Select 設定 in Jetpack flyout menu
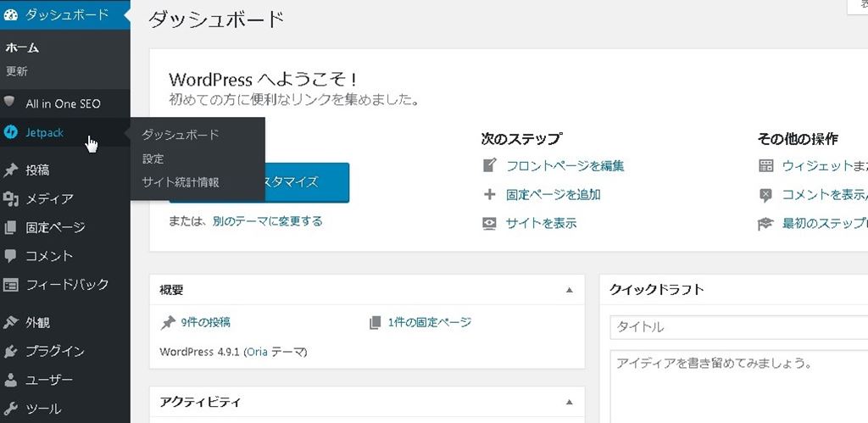 [153, 159]
